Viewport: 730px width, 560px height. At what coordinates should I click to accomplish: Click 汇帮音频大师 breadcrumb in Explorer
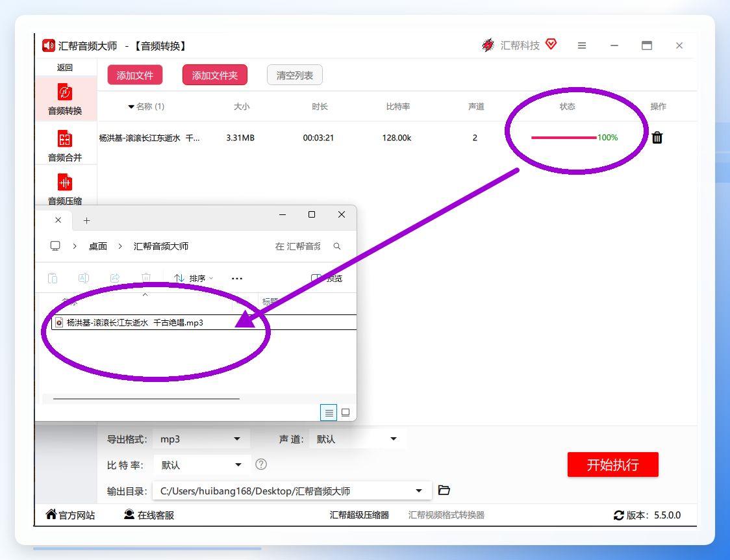pyautogui.click(x=161, y=246)
